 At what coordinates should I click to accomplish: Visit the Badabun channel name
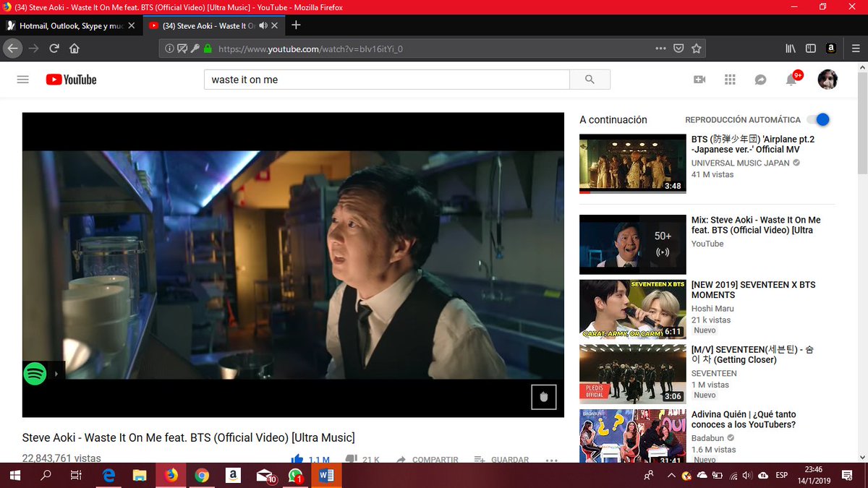708,438
